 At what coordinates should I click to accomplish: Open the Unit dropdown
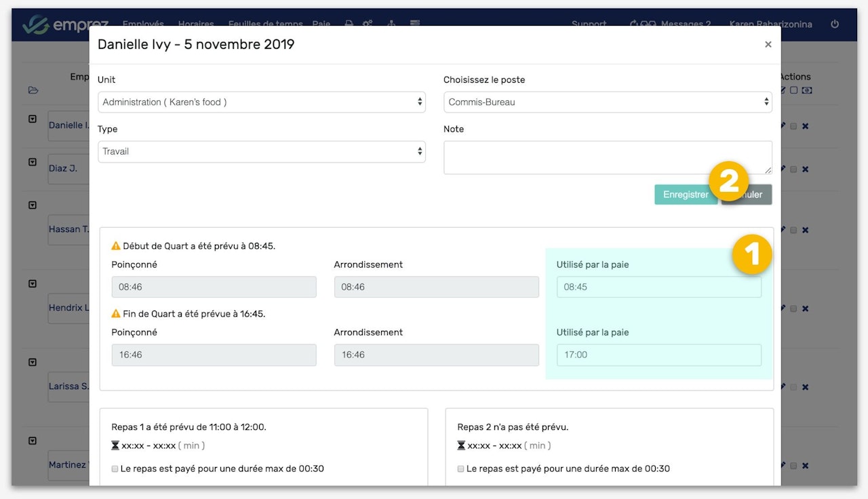coord(262,102)
